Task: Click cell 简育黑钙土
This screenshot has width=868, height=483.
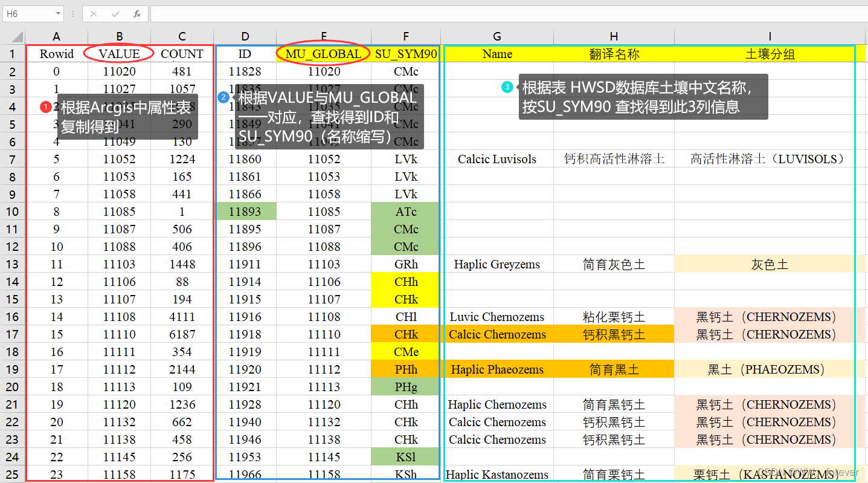Action: click(614, 404)
